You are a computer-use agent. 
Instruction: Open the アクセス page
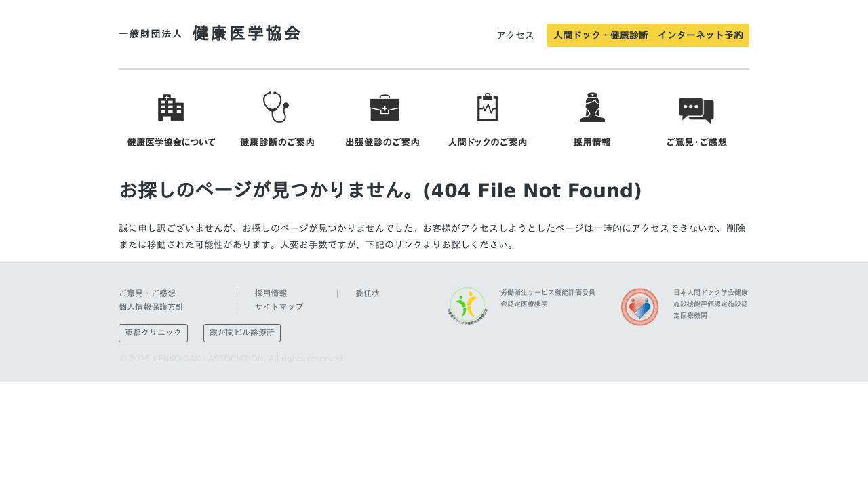click(515, 35)
